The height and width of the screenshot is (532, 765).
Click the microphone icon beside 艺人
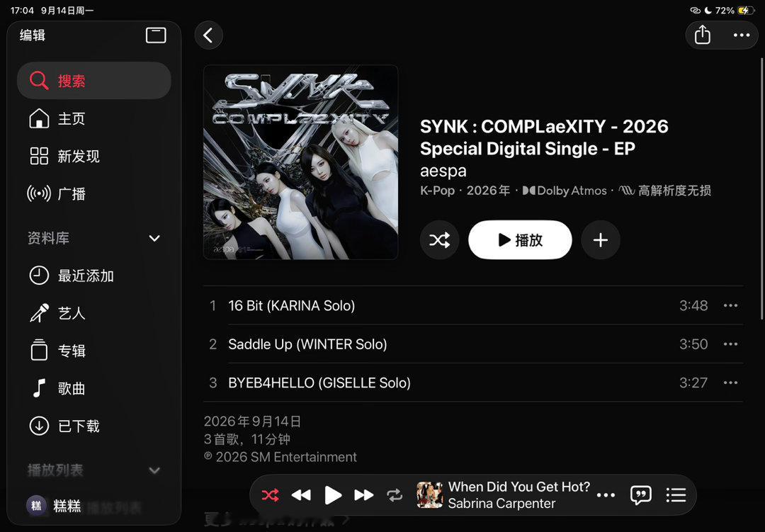(x=39, y=313)
